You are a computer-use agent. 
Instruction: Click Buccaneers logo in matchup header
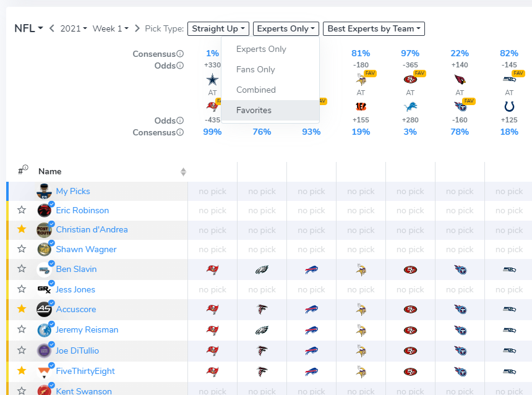coord(212,106)
